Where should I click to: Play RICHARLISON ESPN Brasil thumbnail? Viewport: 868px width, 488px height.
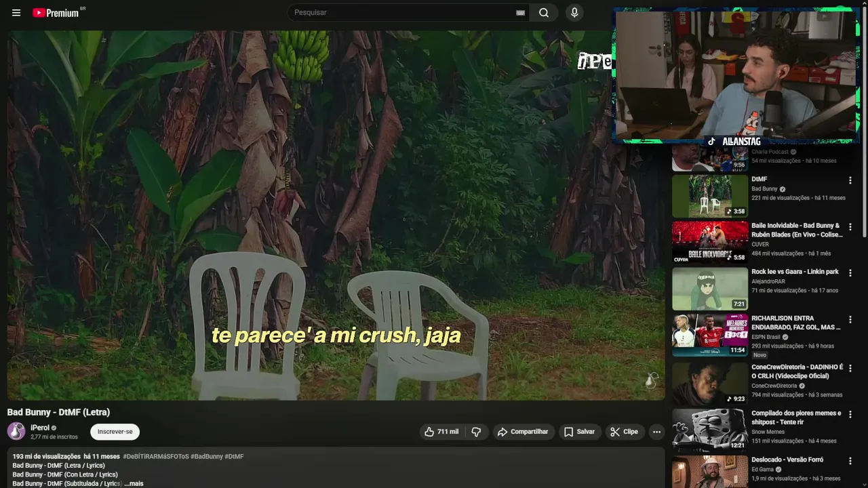pyautogui.click(x=710, y=335)
